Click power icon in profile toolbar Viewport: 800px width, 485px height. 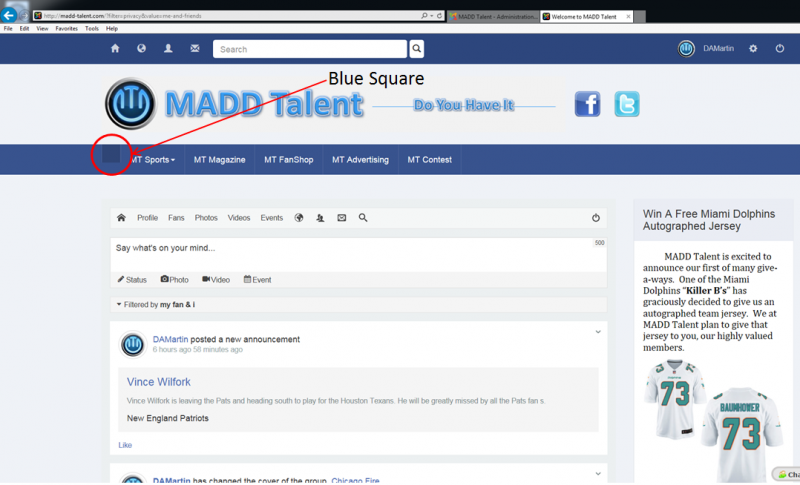click(x=595, y=218)
